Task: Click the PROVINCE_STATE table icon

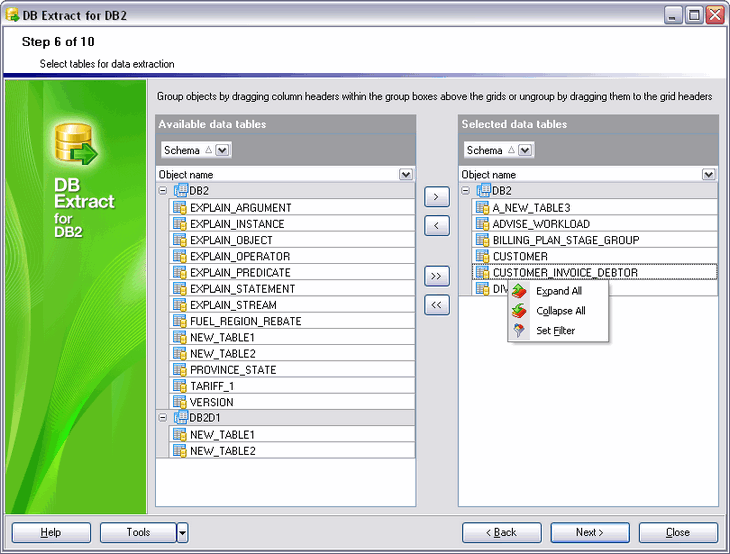Action: coord(180,370)
